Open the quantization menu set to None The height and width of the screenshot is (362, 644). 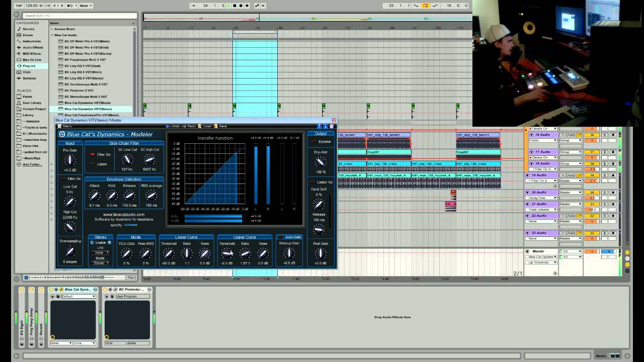click(85, 6)
